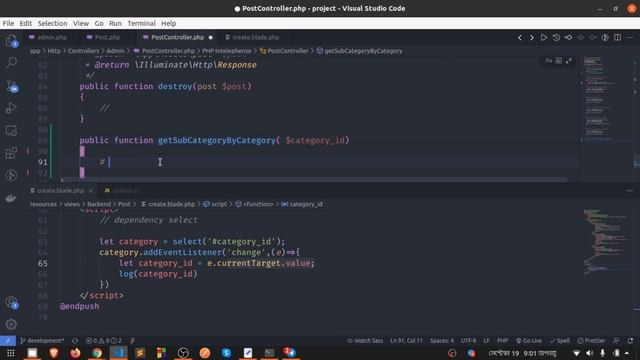Viewport: 640px width, 360px height.
Task: Click the development branch in status bar
Action: click(x=42, y=340)
